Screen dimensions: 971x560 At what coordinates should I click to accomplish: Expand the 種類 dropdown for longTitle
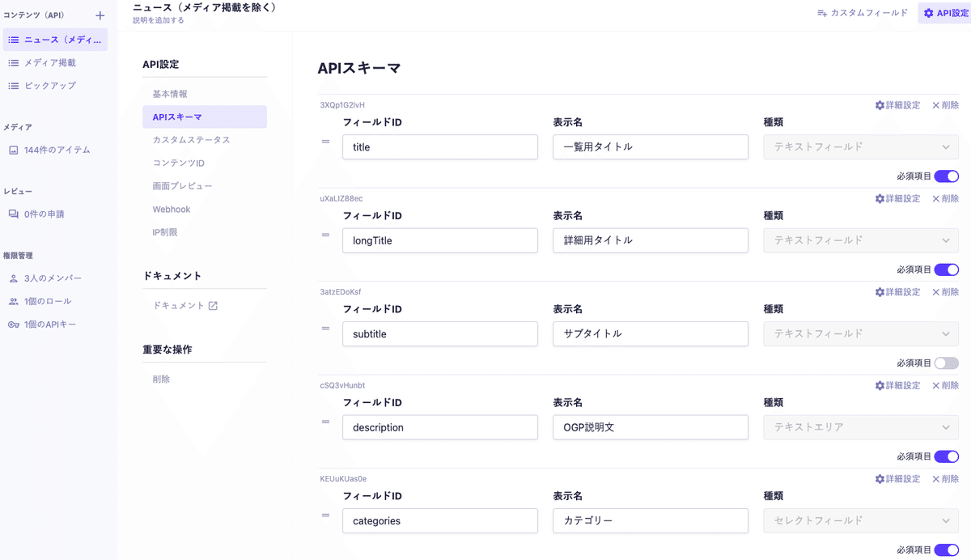pyautogui.click(x=860, y=240)
